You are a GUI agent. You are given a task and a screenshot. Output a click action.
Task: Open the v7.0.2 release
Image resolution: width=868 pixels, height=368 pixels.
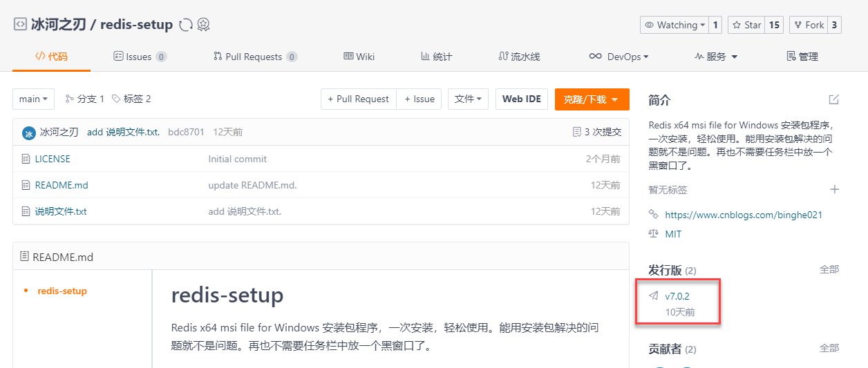(677, 296)
